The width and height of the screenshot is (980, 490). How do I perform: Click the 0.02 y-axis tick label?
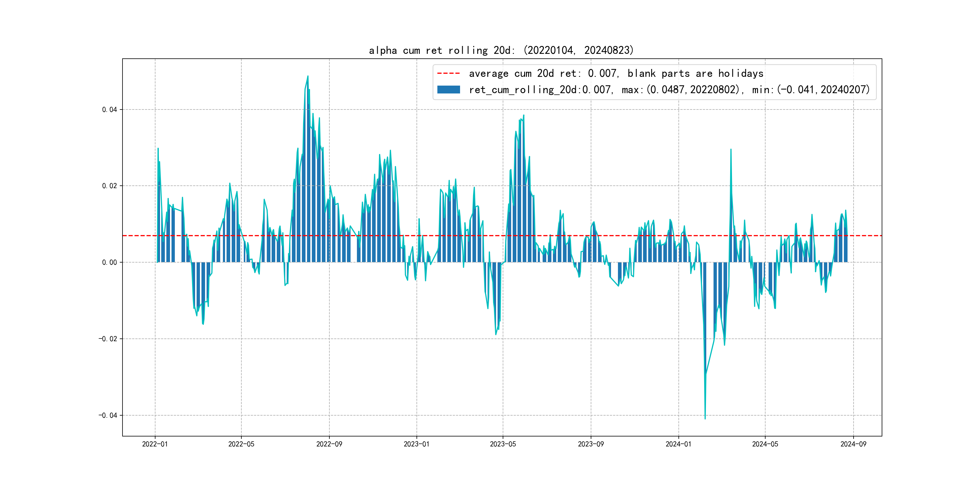(109, 186)
